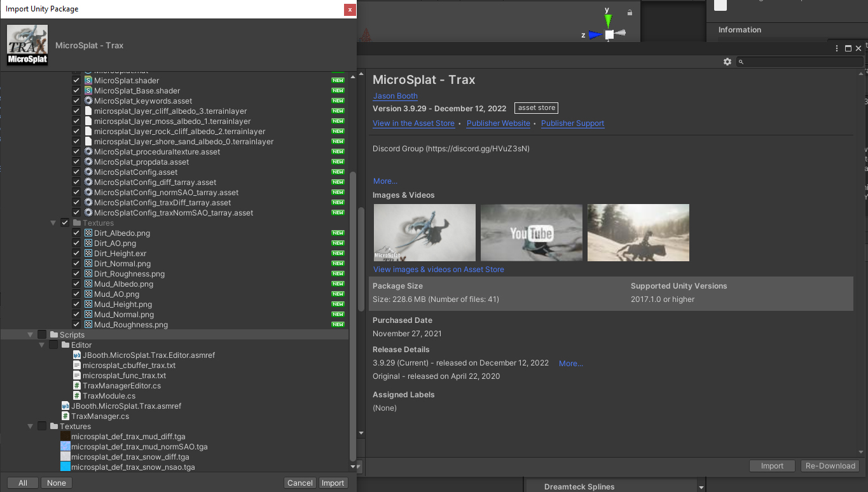
Task: Click the MicroSplat Trax package logo icon
Action: click(x=27, y=45)
